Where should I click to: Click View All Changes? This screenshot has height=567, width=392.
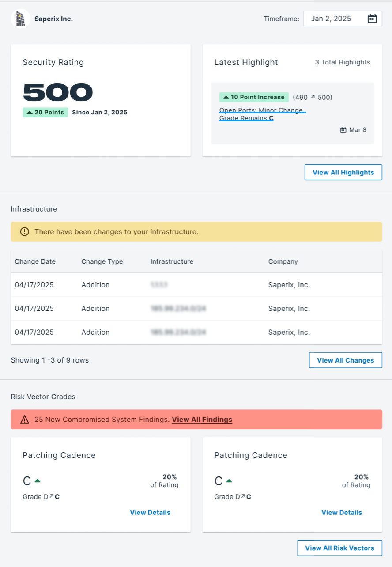(345, 360)
